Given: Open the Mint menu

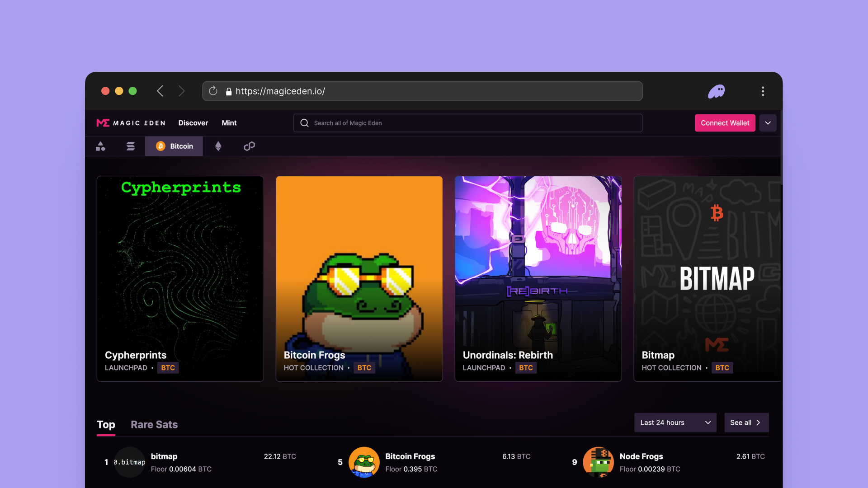Looking at the screenshot, I should click(229, 123).
